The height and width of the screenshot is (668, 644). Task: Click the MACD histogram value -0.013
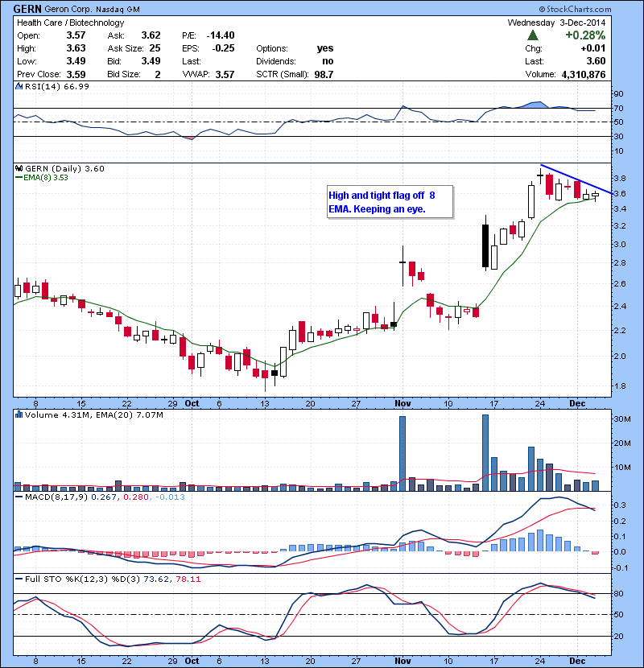170,497
